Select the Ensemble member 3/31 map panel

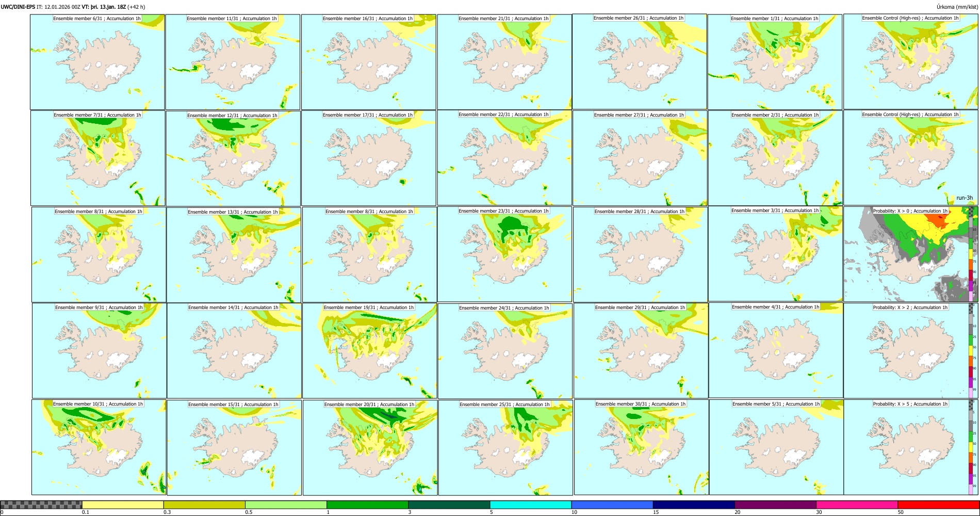tap(775, 254)
